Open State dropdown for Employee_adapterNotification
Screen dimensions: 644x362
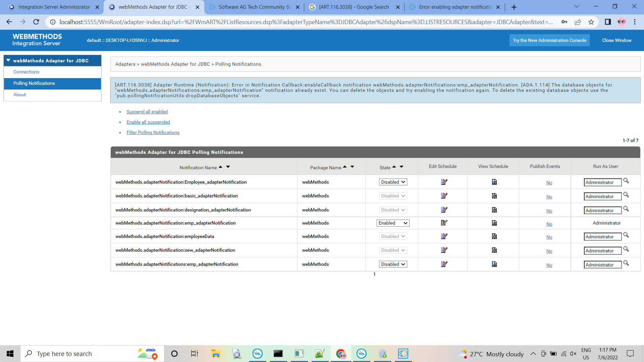(393, 182)
